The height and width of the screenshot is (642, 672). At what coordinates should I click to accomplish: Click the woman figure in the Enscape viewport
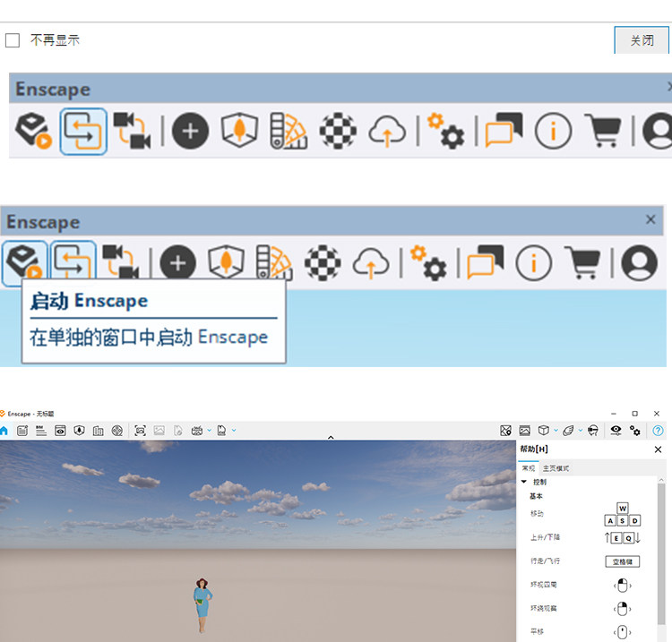202,604
